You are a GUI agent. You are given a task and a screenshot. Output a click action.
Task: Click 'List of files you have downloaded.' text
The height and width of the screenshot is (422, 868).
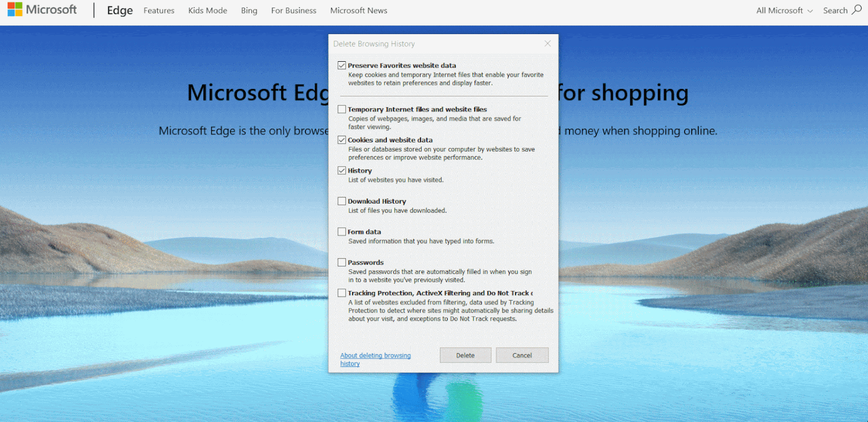(x=397, y=211)
